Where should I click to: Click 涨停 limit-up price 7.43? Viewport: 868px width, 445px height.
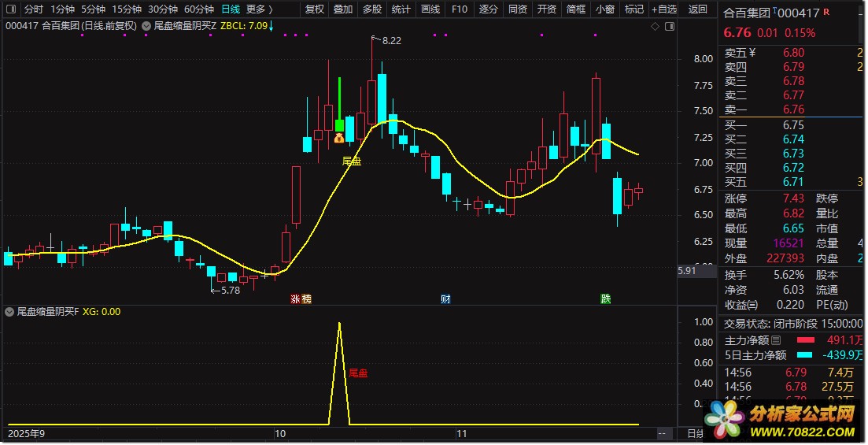tap(793, 198)
